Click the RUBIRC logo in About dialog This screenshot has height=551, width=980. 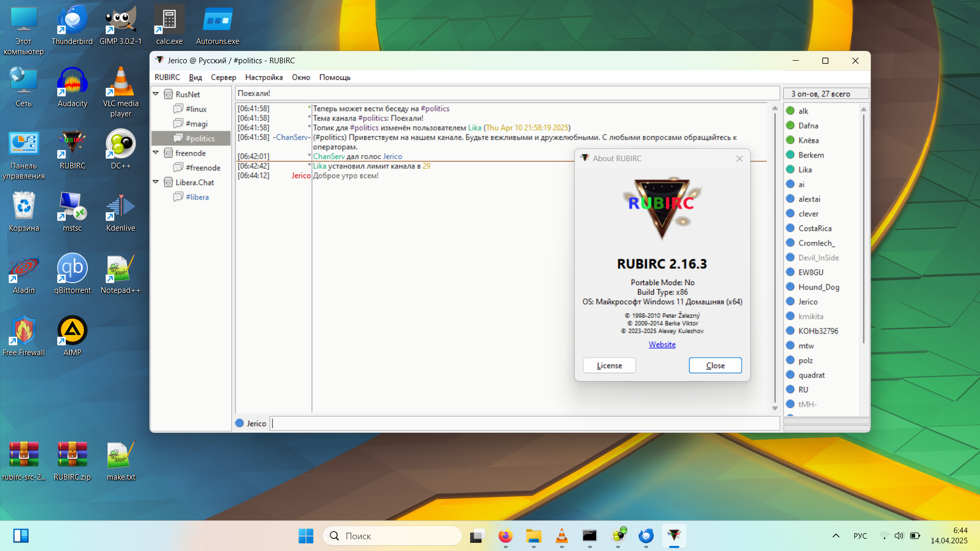point(662,209)
